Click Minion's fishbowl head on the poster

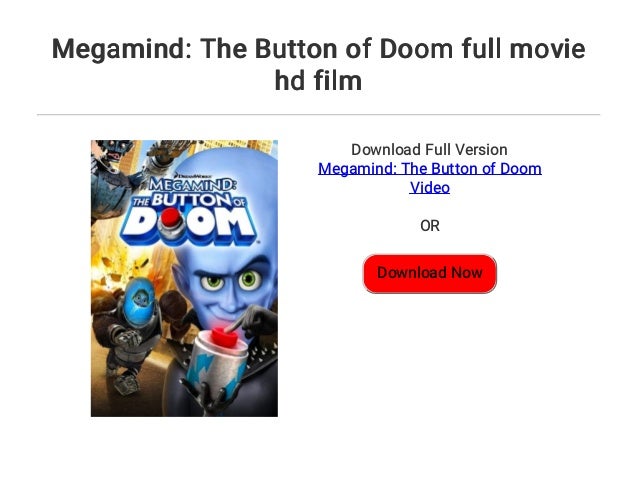pos(140,302)
